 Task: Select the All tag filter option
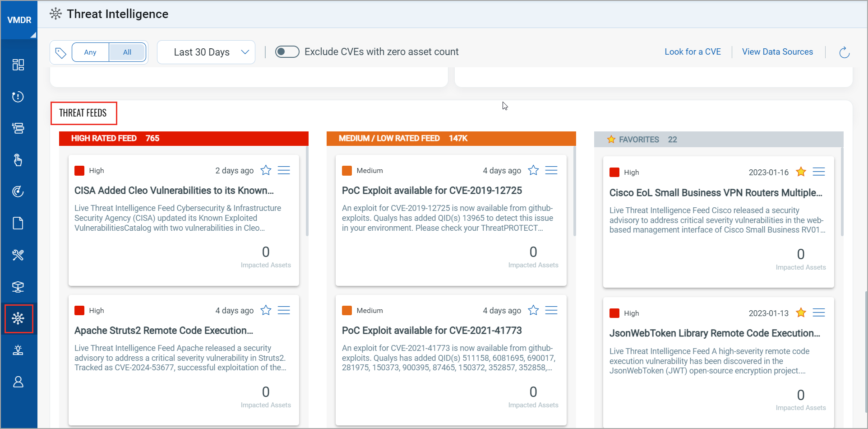click(127, 52)
